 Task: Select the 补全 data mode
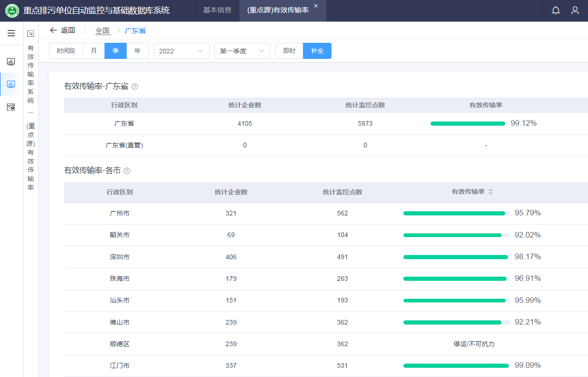(317, 51)
